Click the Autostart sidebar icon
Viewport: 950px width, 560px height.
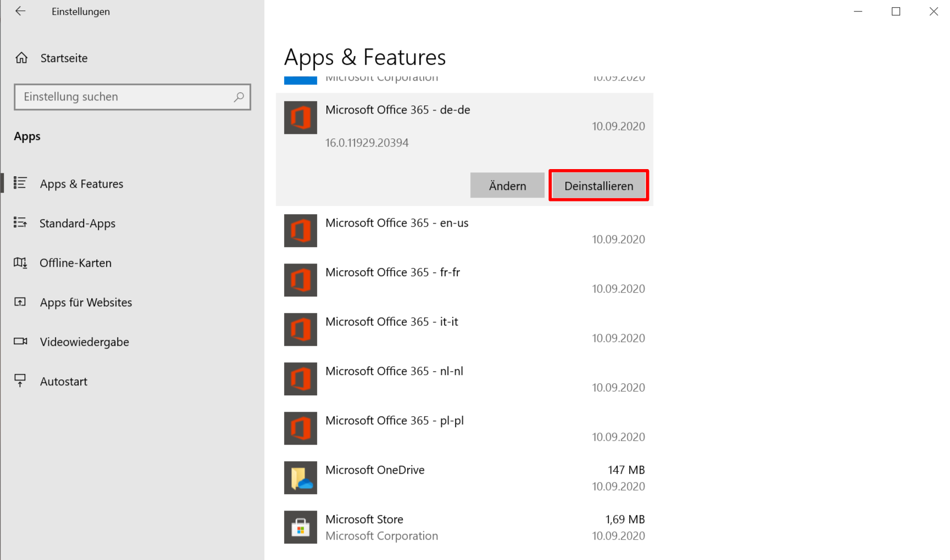click(x=20, y=380)
